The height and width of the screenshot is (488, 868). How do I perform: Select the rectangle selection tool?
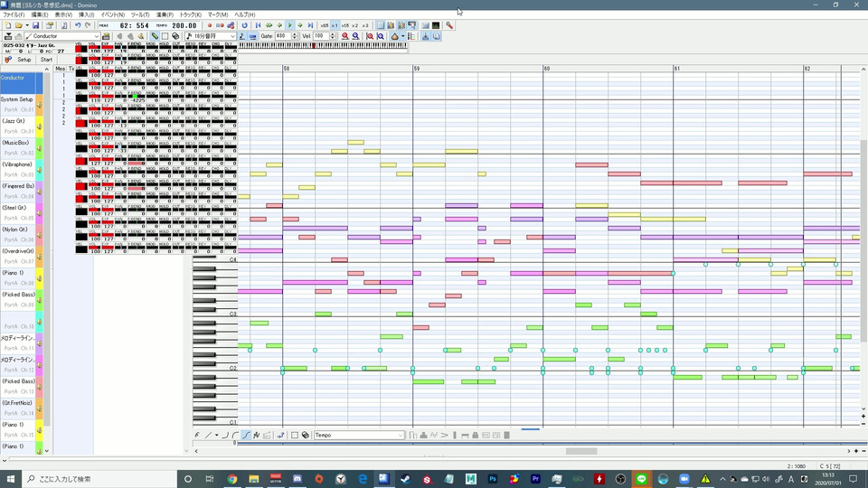click(x=165, y=36)
